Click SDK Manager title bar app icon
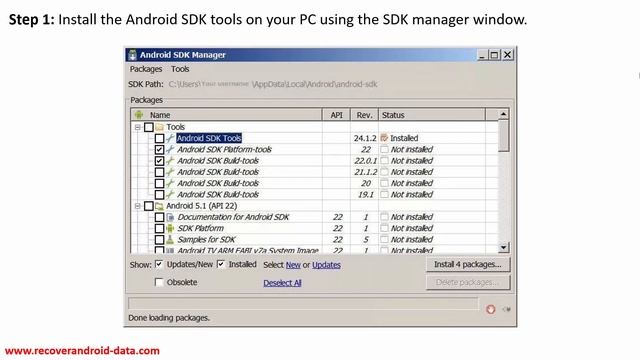This screenshot has width=640, height=360. coord(132,55)
